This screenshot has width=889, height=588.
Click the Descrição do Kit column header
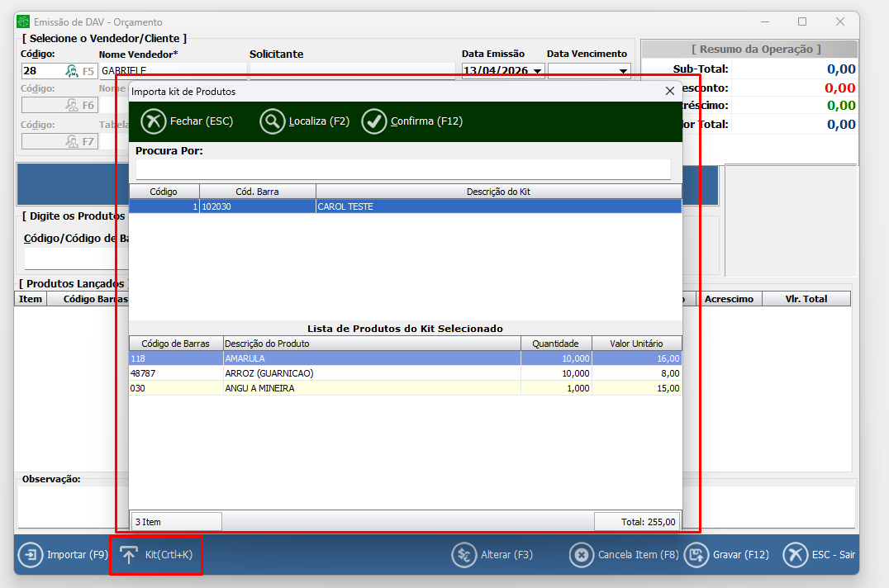point(498,192)
